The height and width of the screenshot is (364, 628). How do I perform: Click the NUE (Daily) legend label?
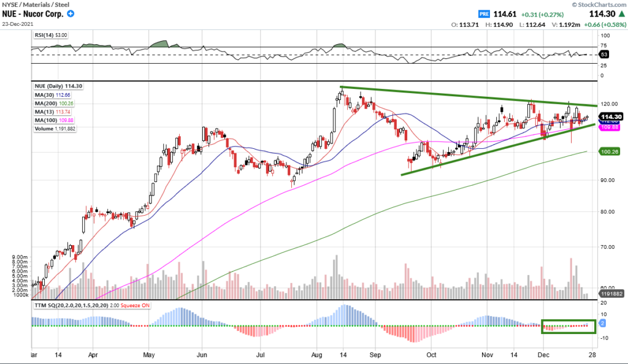click(x=58, y=86)
